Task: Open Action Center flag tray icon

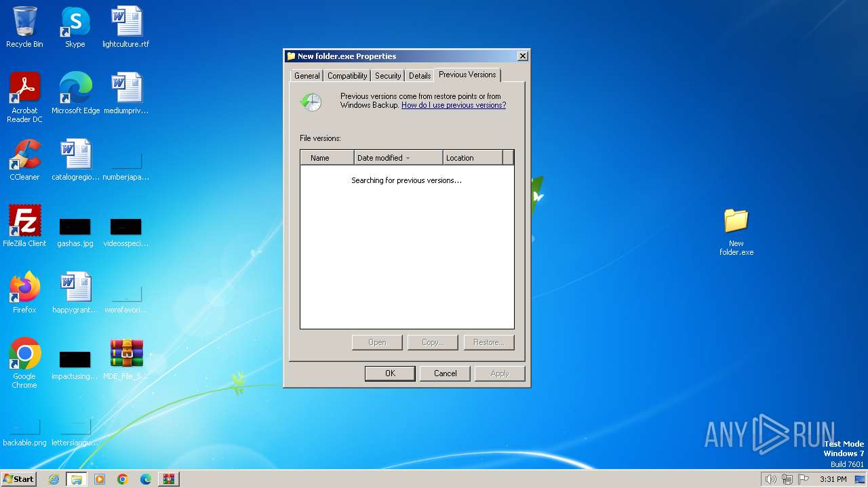Action: [x=804, y=479]
